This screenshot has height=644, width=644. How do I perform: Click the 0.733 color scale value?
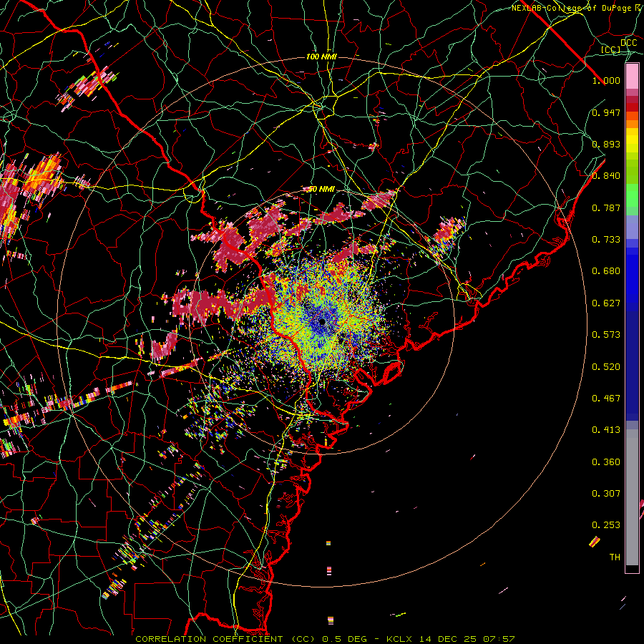pyautogui.click(x=606, y=240)
